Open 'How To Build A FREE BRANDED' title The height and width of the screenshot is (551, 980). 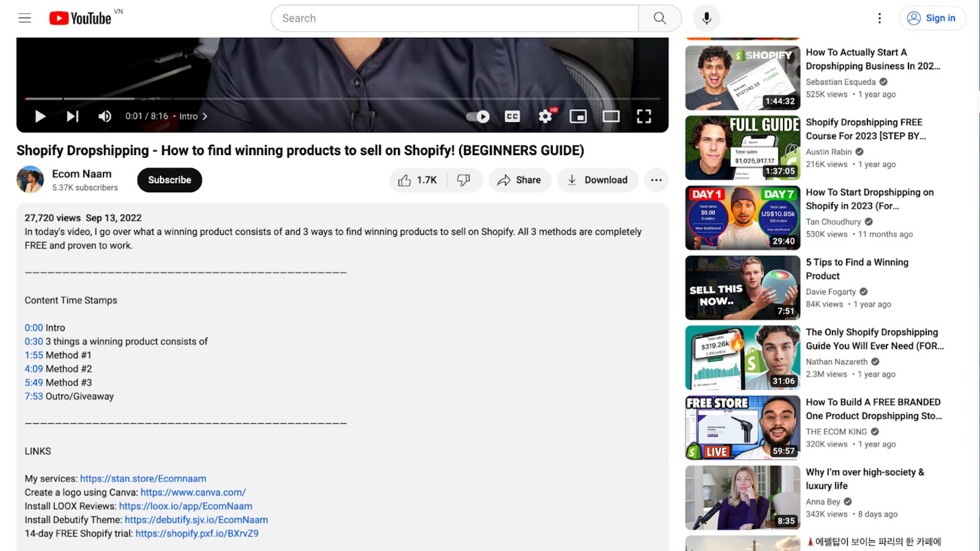(874, 409)
